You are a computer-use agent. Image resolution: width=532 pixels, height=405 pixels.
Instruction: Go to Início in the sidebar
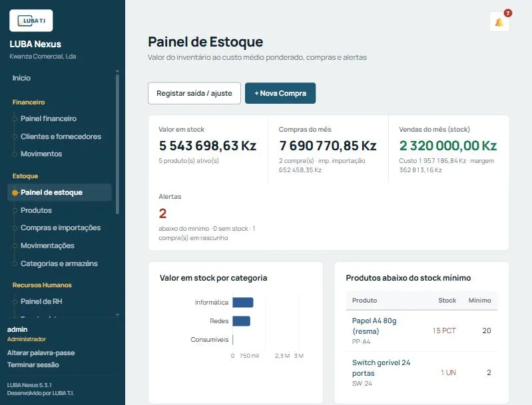(21, 78)
